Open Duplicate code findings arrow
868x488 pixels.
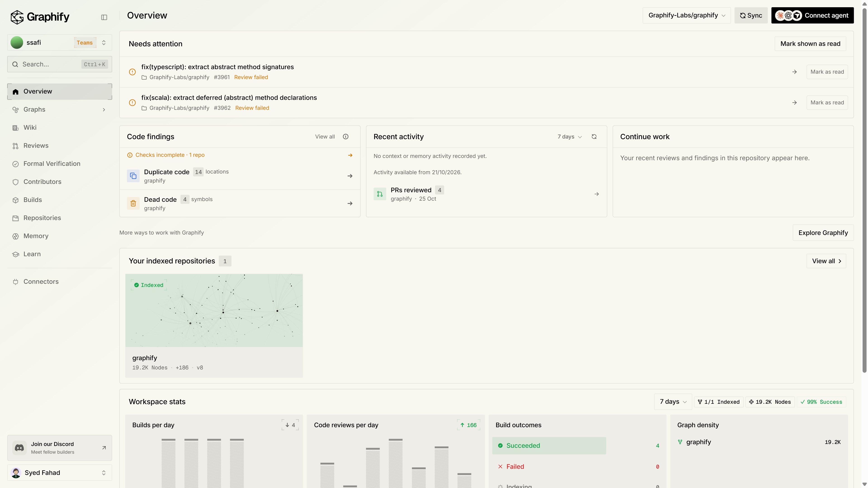click(350, 176)
